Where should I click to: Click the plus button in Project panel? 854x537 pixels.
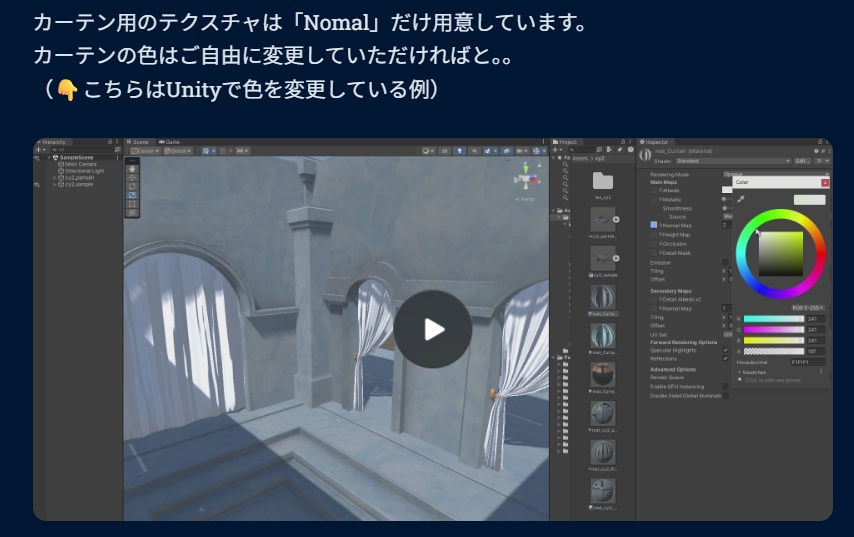tap(556, 149)
